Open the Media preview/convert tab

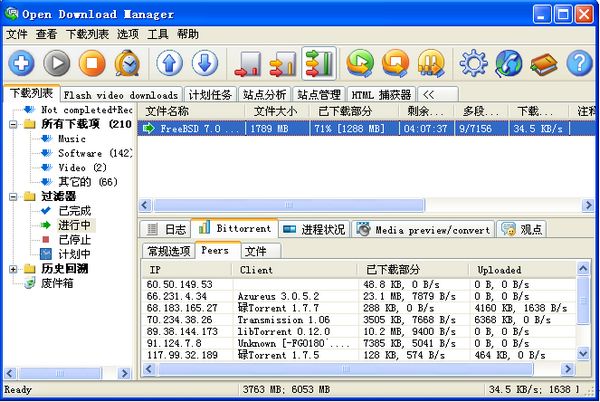(x=423, y=229)
